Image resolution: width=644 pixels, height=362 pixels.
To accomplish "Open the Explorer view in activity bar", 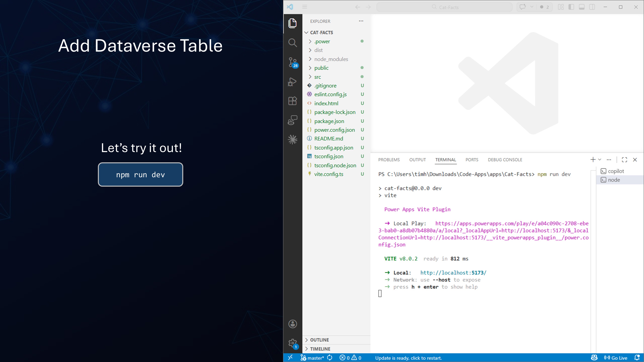I will (293, 23).
